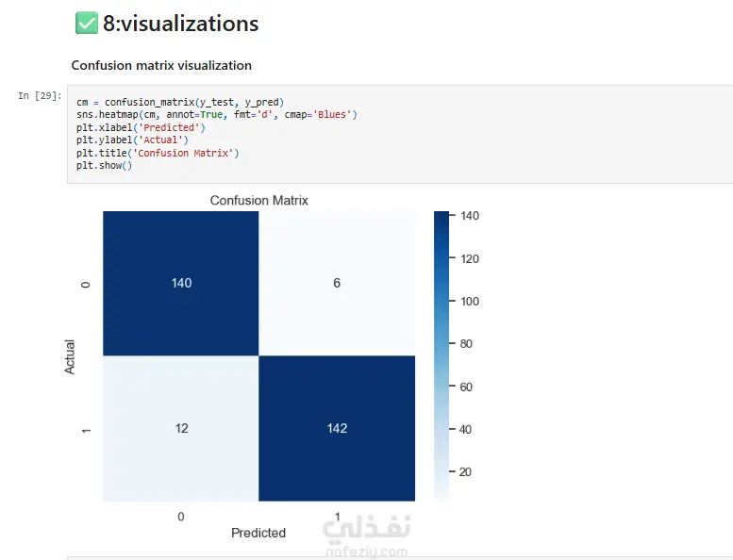Click the "Actual" y-axis label
733x560 pixels.
(70, 356)
